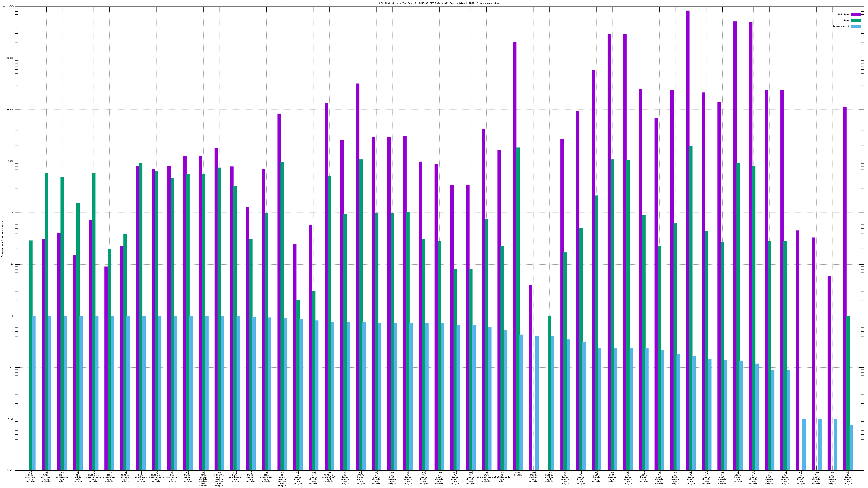868x488 pixels.
Task: Select the Not Spam legend label
Action: point(844,14)
